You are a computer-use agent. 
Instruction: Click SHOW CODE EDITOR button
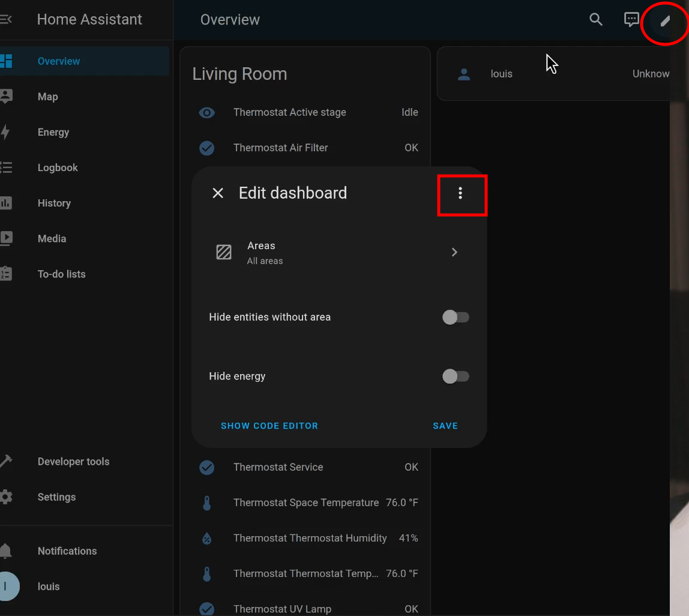(269, 426)
